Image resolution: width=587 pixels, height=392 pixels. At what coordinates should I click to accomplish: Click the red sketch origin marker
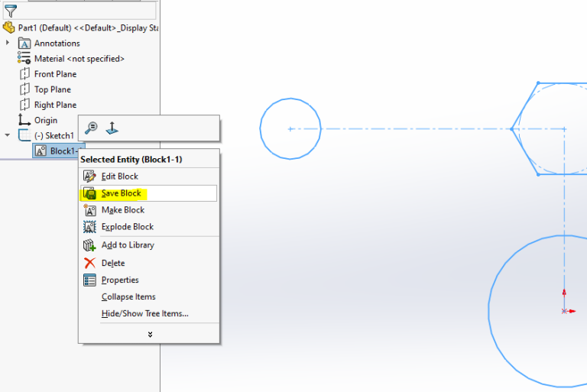(564, 311)
